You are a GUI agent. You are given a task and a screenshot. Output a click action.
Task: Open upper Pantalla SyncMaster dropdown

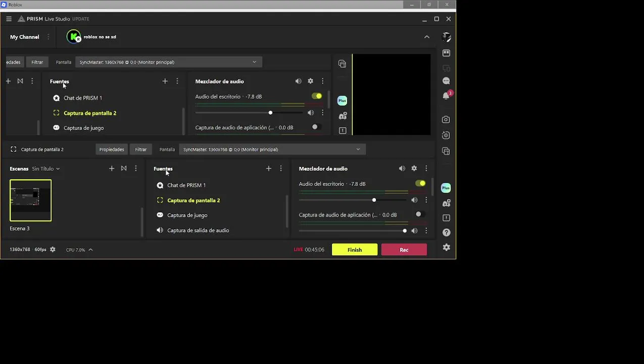(x=169, y=62)
